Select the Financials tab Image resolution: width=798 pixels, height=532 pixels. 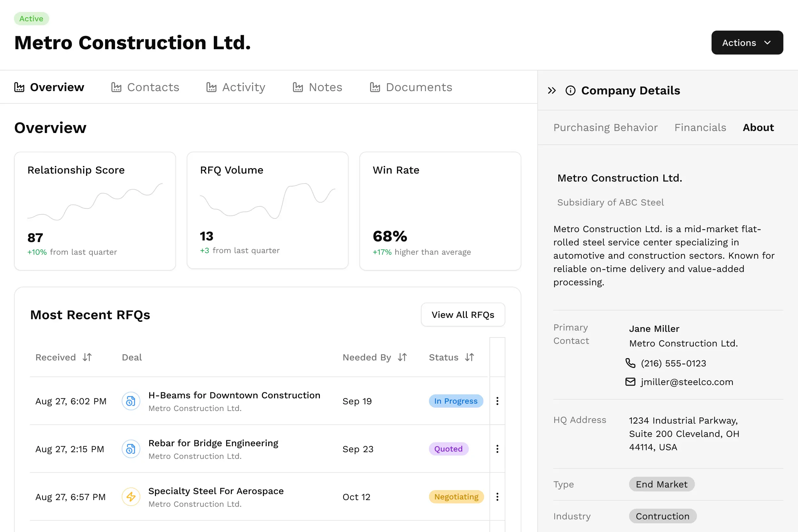pos(700,128)
